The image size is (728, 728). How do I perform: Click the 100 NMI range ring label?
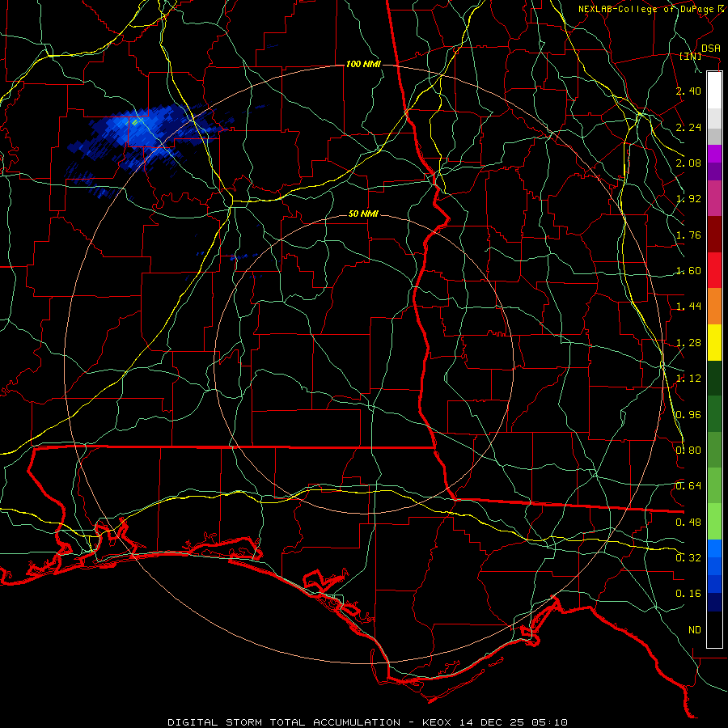pyautogui.click(x=363, y=64)
